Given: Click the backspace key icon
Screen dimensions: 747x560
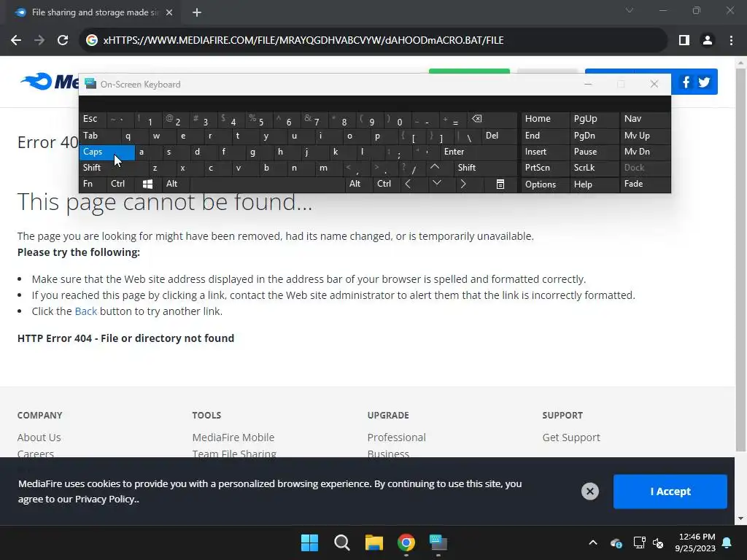Looking at the screenshot, I should coord(492,119).
